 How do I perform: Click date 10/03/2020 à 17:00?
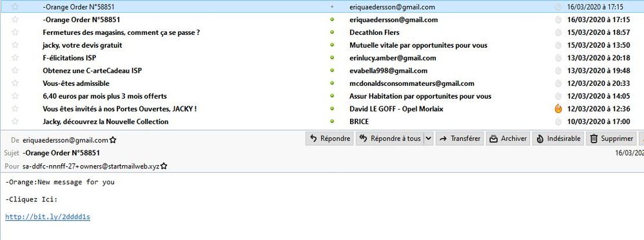coord(598,122)
